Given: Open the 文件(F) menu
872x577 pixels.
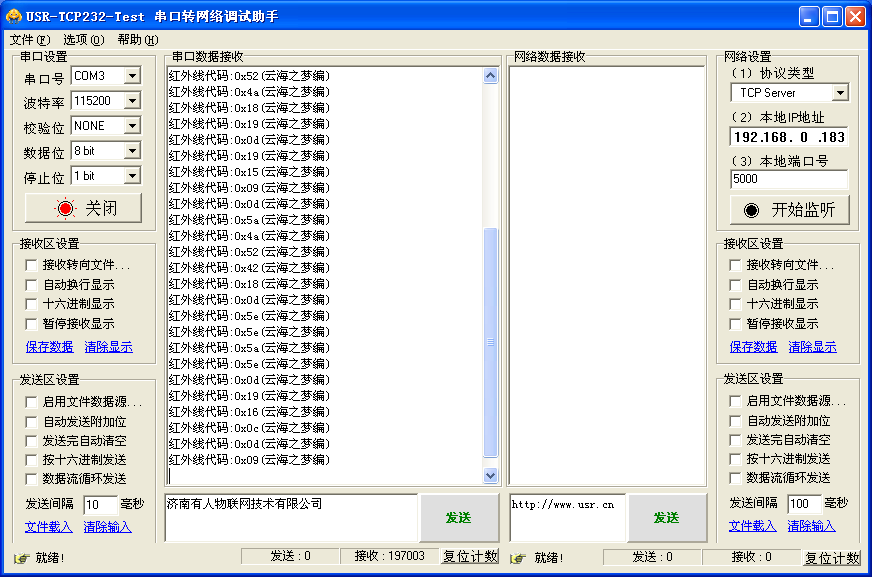Looking at the screenshot, I should point(29,40).
